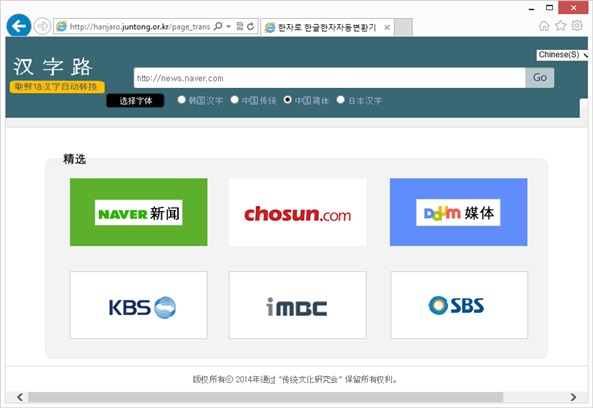Click the horizontal scrollbar left arrow
593x412 pixels.
(20, 397)
